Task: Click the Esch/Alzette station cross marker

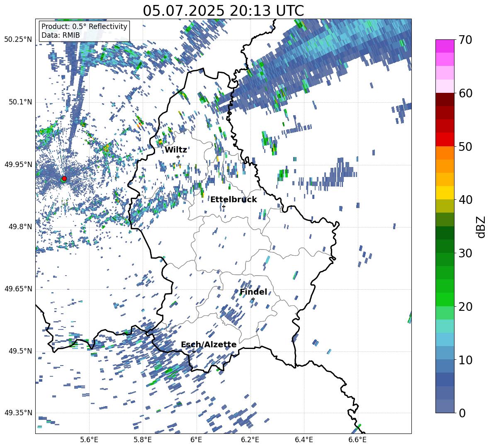Action: 194,351
